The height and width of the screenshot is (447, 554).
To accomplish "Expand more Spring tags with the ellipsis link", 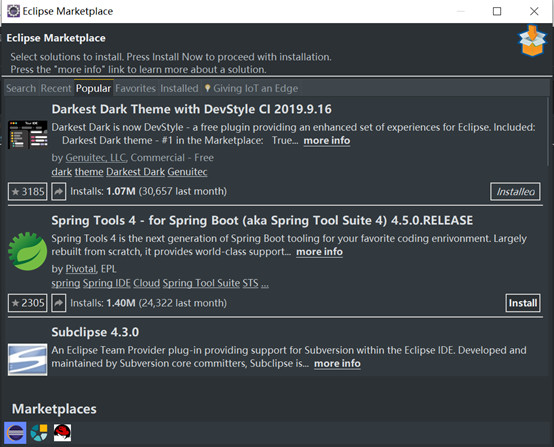I will [x=265, y=284].
